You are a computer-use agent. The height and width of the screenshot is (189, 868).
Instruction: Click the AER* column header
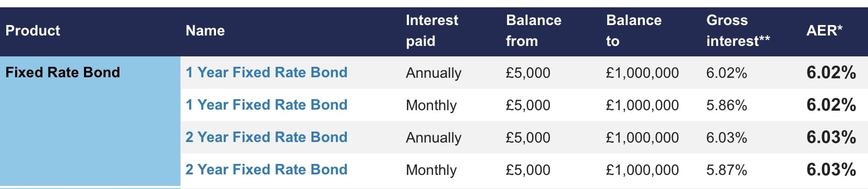[824, 31]
